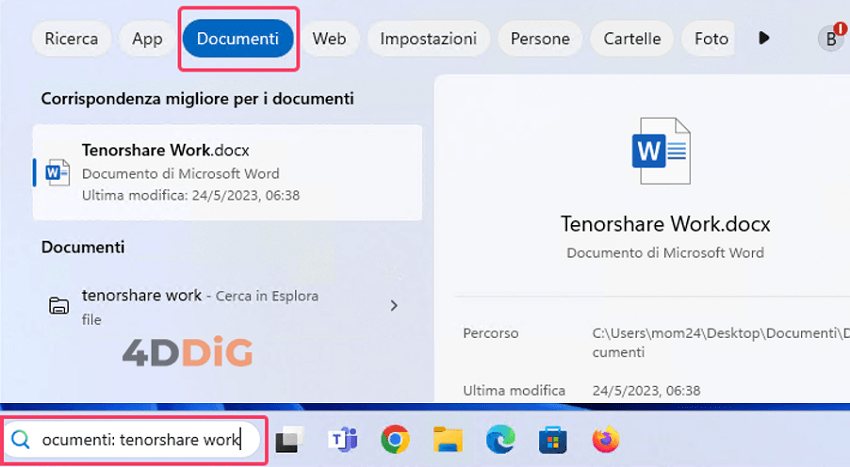Viewport: 850px width, 467px height.
Task: Click large Word document icon in preview pane
Action: 661,151
